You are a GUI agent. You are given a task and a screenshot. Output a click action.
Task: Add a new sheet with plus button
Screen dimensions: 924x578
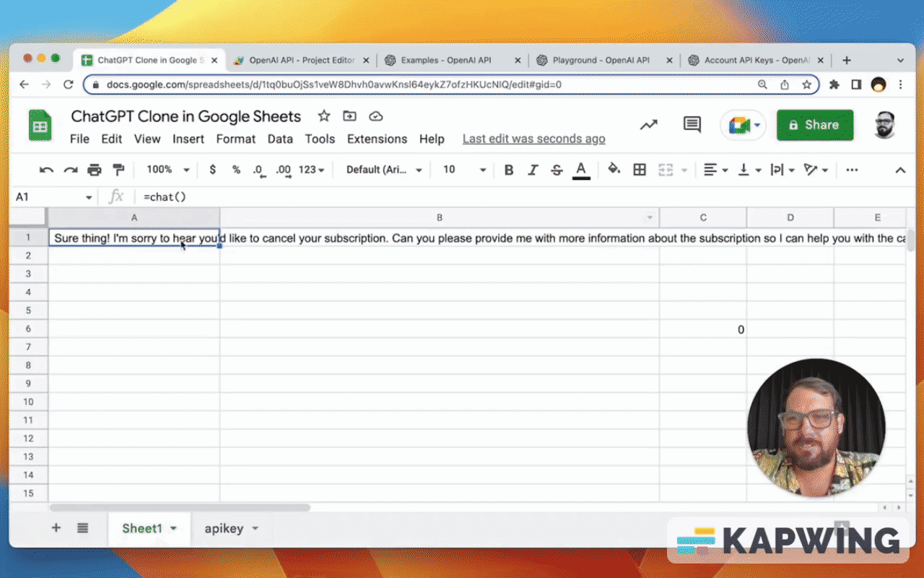(56, 528)
